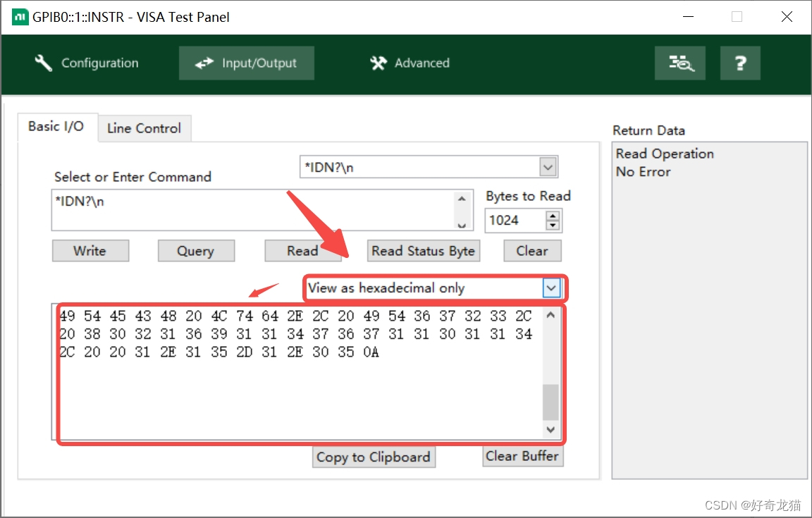
Task: Click into the command text box
Action: click(x=254, y=210)
